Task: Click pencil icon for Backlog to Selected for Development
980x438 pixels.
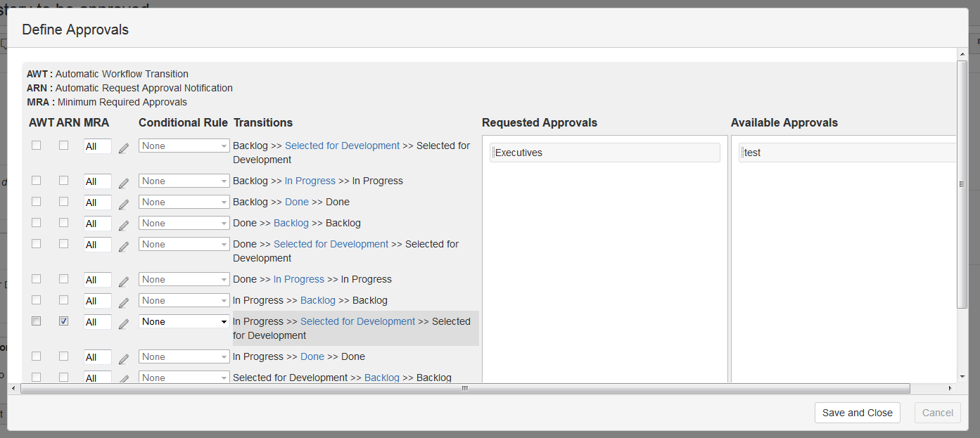Action: 124,148
